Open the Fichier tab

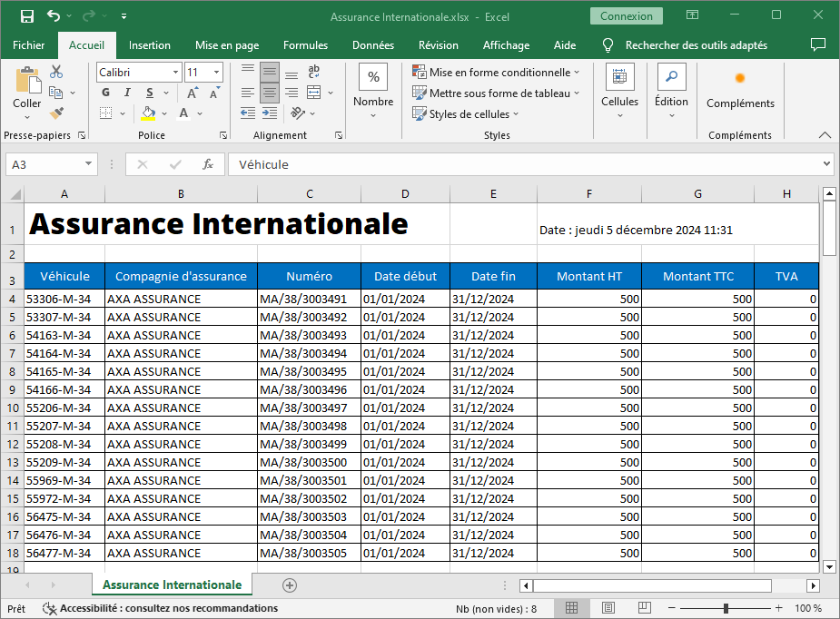click(29, 45)
